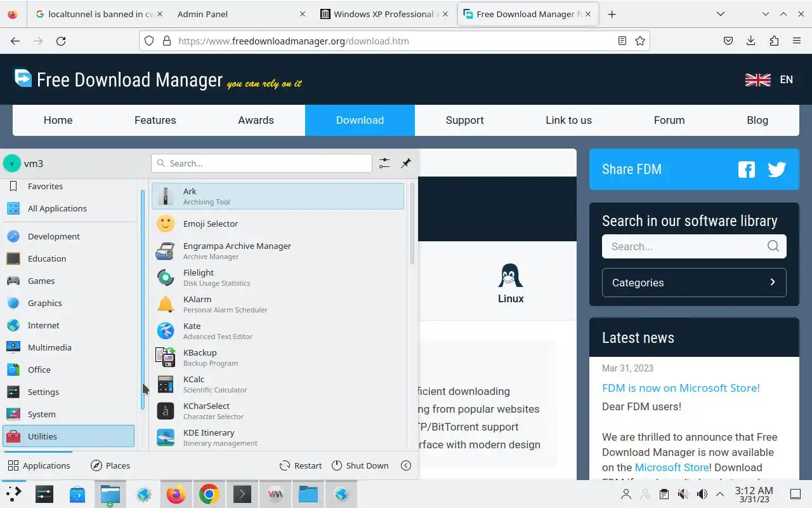Launch KBackup backup program

277,358
